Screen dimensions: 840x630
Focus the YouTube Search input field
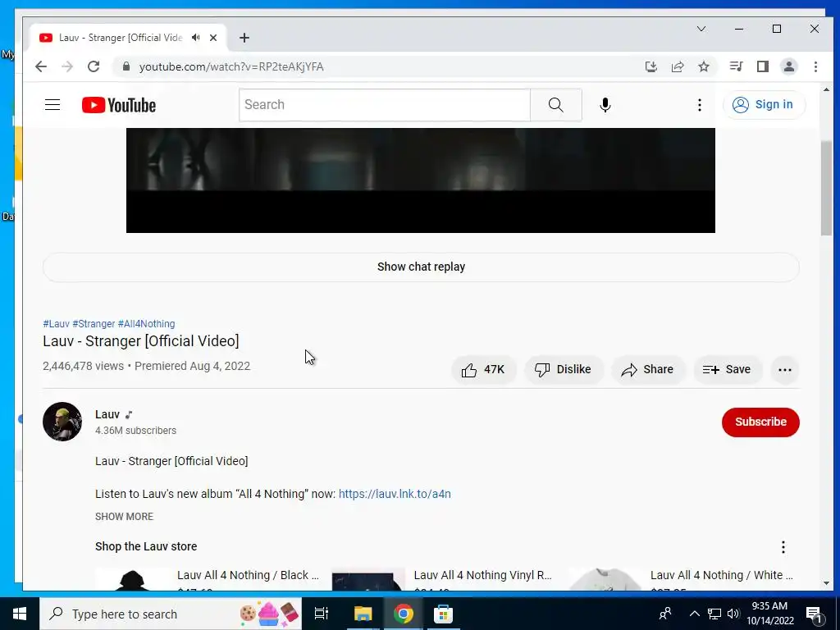tap(385, 105)
